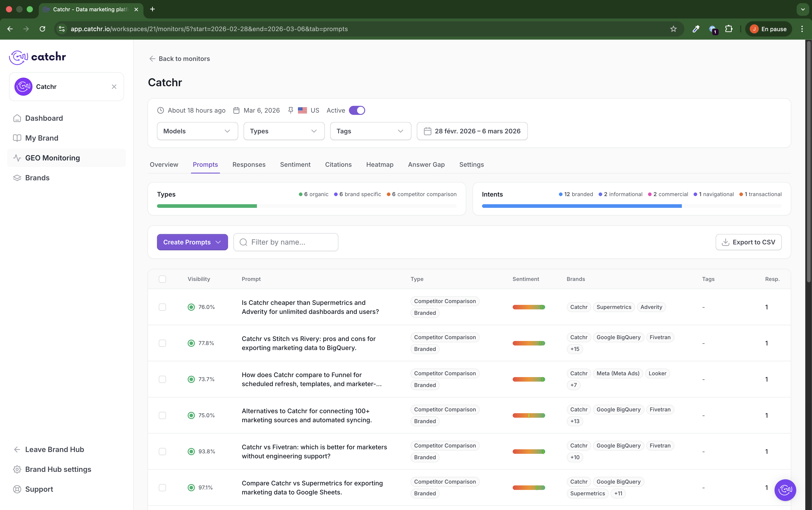This screenshot has height=510, width=812.
Task: Open the Tags filter dropdown
Action: [370, 131]
